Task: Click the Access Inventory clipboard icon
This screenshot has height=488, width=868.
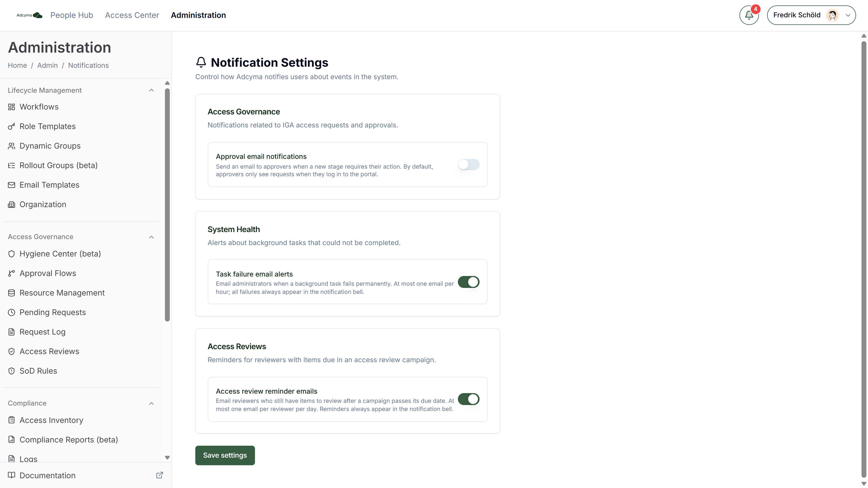Action: [11, 420]
